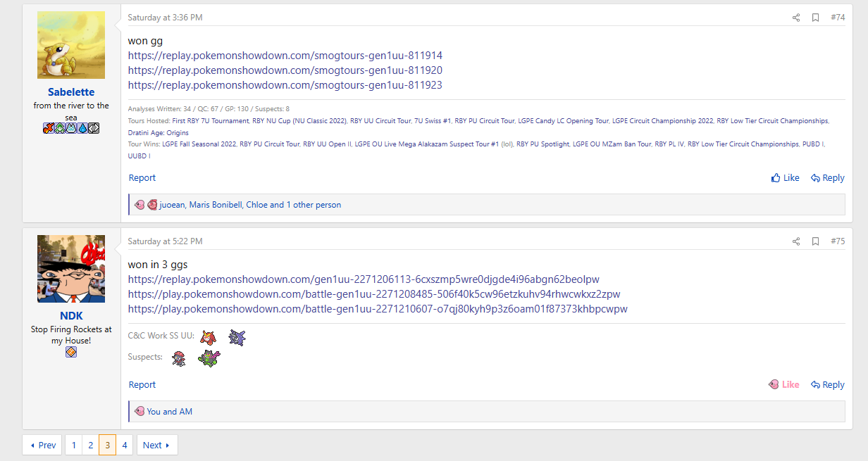Open 'LGPE Fall Seasonal 2022' link

tap(199, 144)
